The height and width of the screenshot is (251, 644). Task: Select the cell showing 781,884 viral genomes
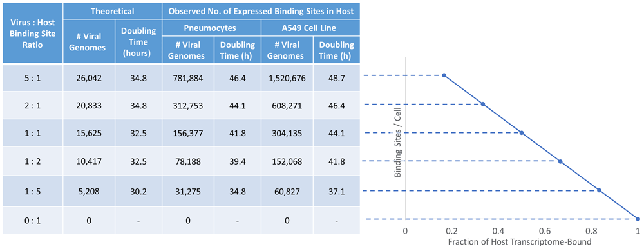tap(188, 77)
